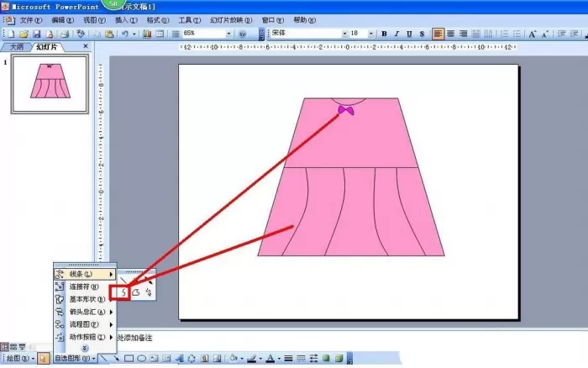Save the presentation with floppy disk icon

(36, 34)
